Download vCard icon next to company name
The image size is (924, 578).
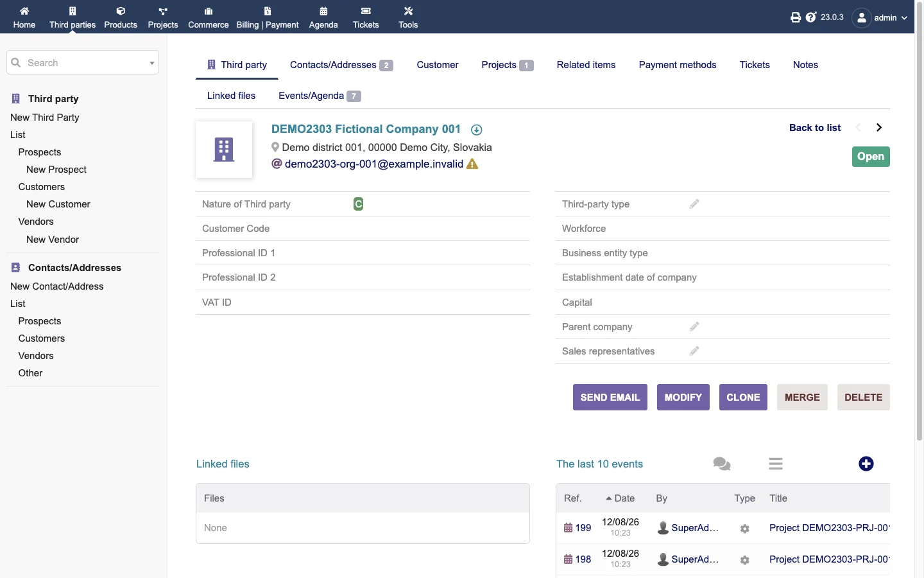click(477, 130)
